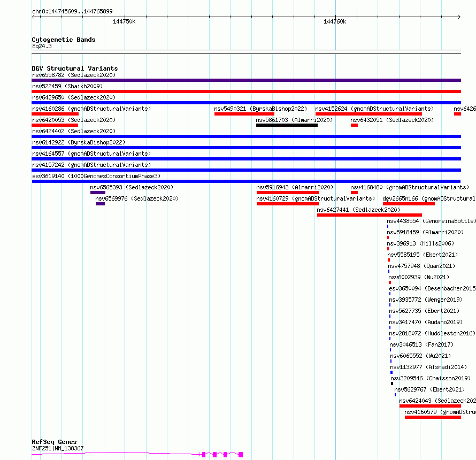Click the DGV Structural Variants track title
This screenshot has height=460, width=476.
(x=75, y=68)
